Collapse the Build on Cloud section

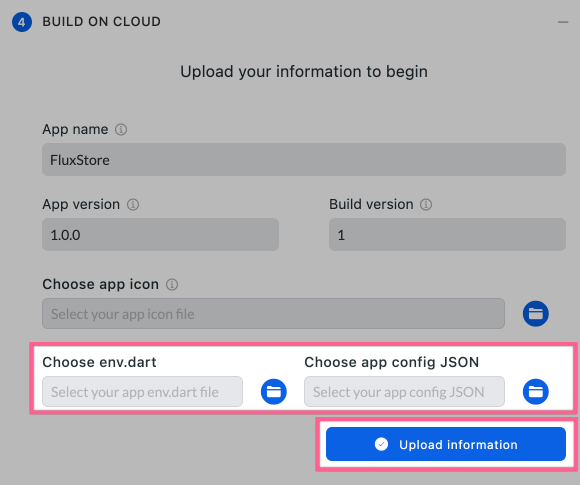pyautogui.click(x=563, y=22)
